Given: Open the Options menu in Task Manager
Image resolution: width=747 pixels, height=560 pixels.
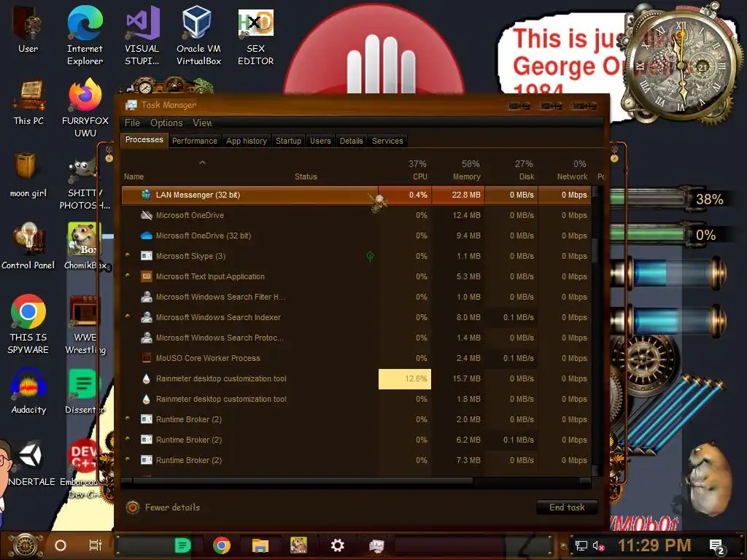Looking at the screenshot, I should tap(166, 122).
